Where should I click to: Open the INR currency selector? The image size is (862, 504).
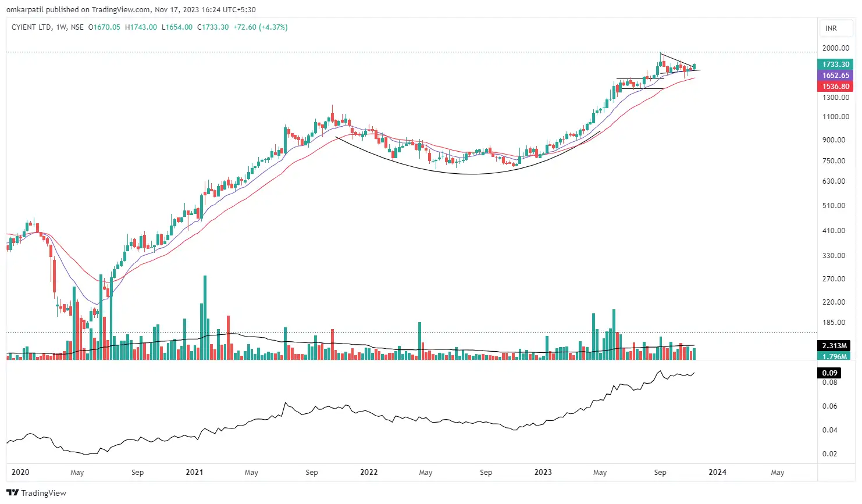point(835,27)
